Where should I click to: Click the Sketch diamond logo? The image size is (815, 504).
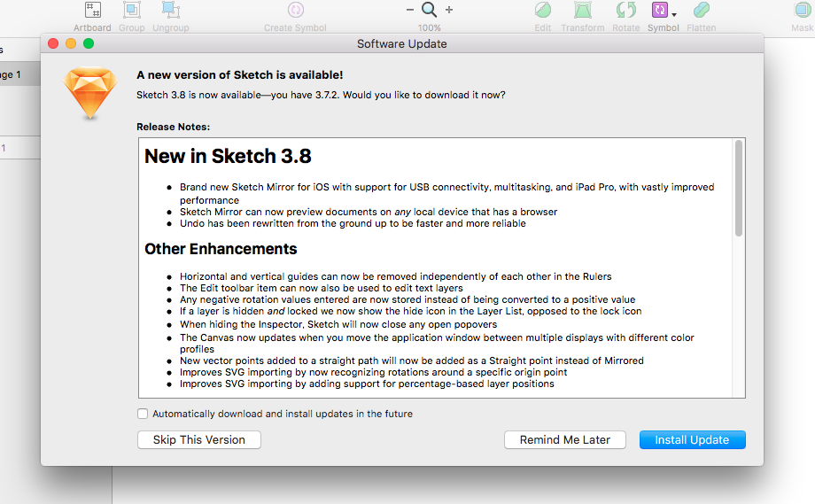(90, 93)
